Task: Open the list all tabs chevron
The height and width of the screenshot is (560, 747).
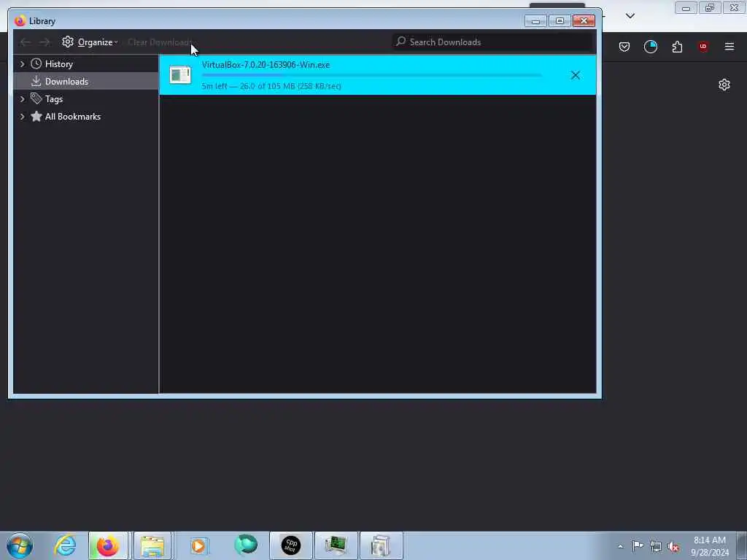Action: tap(630, 16)
